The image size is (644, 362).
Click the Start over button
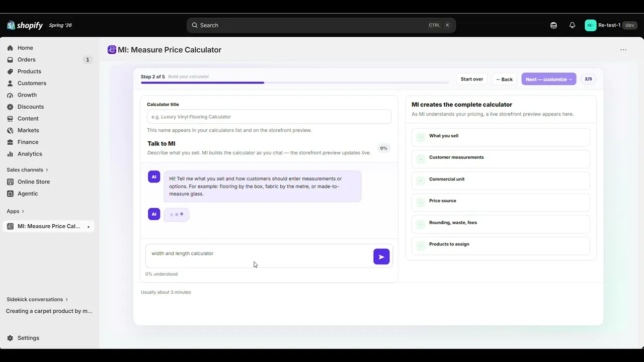[x=472, y=79]
